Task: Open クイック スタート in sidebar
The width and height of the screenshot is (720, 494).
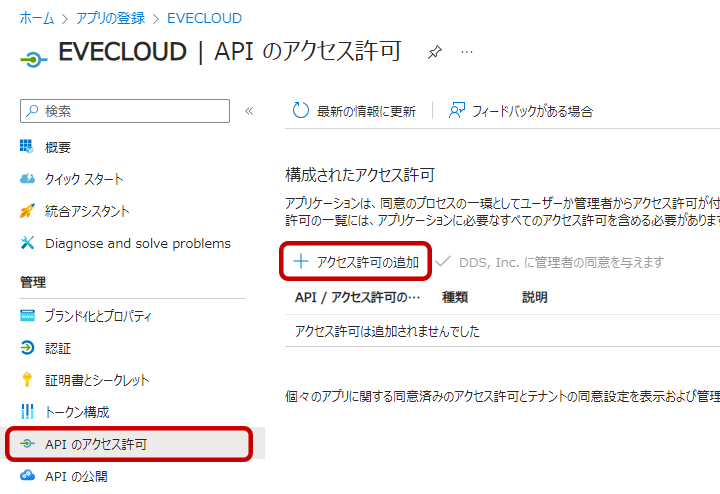Action: (x=84, y=179)
